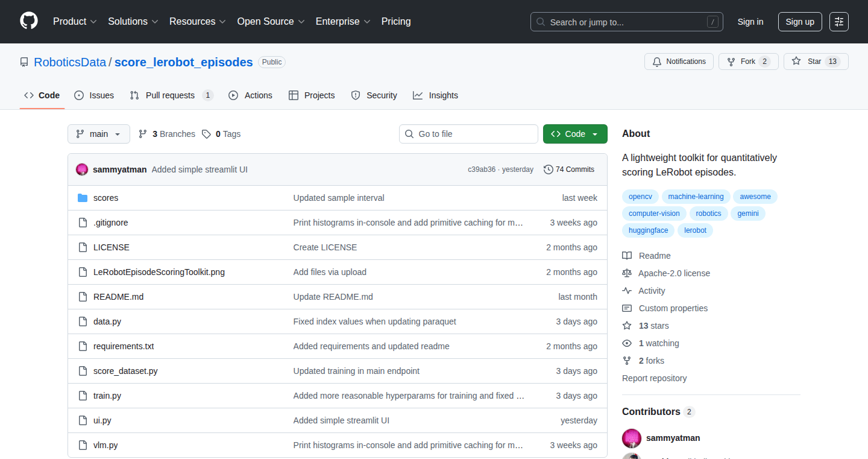This screenshot has width=868, height=459.
Task: Click the Custom properties link
Action: 673,308
